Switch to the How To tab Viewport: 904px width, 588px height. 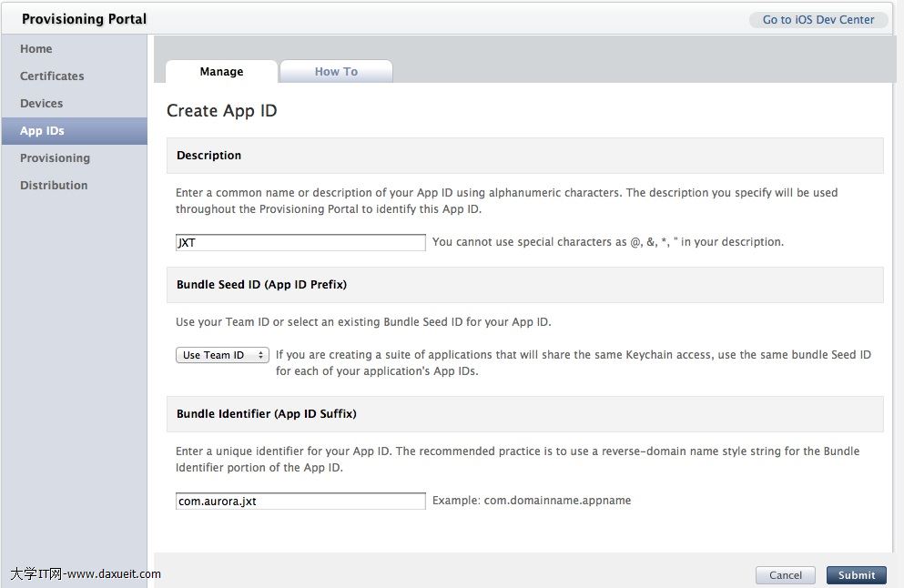336,72
